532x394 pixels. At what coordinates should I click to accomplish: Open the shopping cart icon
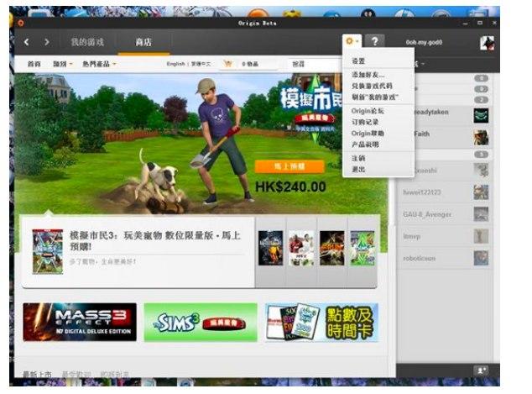coord(227,64)
